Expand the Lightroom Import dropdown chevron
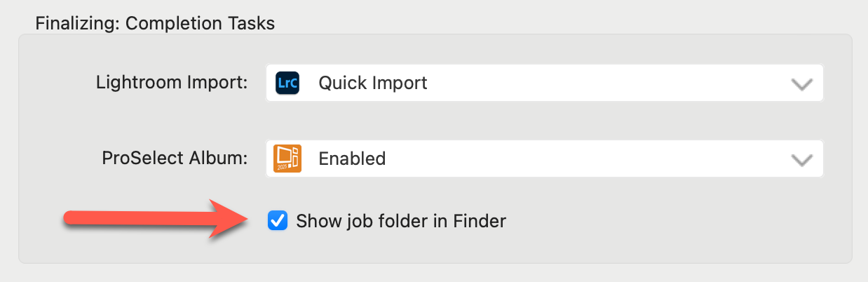Image resolution: width=868 pixels, height=282 pixels. pyautogui.click(x=801, y=83)
